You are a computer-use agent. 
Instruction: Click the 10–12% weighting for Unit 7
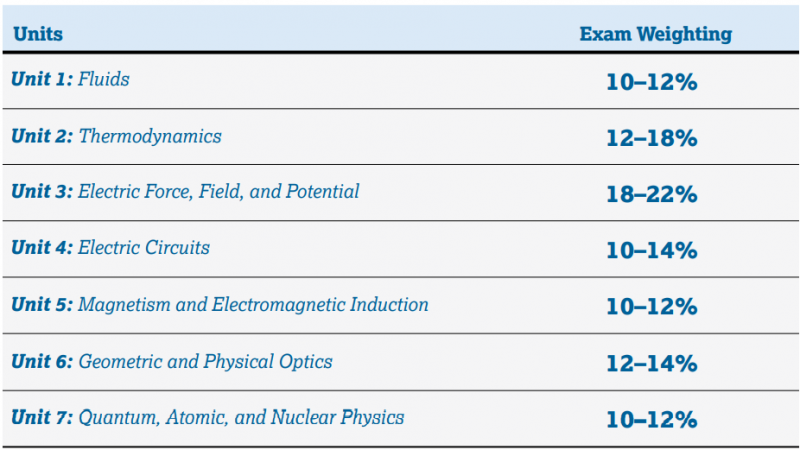tap(652, 419)
